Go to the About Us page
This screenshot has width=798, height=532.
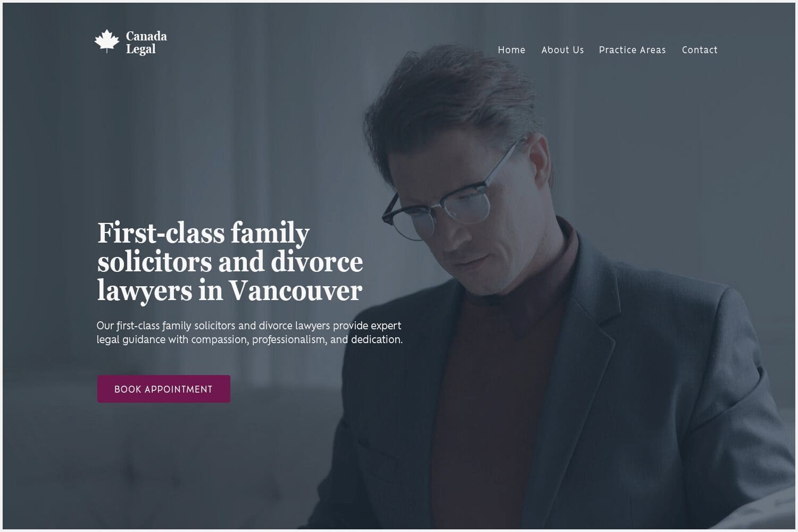tap(562, 50)
